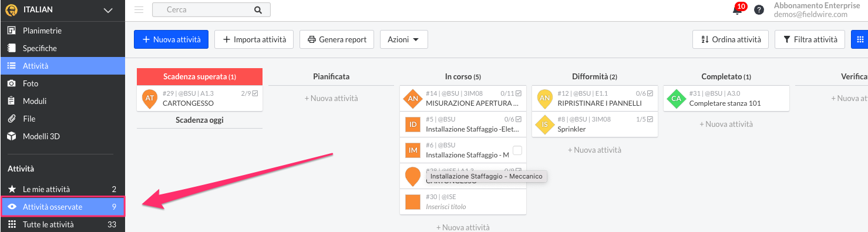Viewport: 868px width, 232px height.
Task: Add Nuova attività in Completato column
Action: (x=726, y=124)
